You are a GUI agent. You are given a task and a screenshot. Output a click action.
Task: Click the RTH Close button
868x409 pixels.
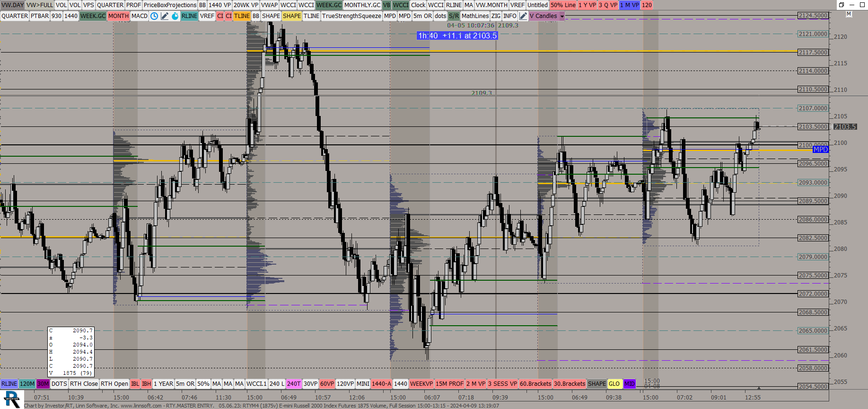[x=84, y=384]
